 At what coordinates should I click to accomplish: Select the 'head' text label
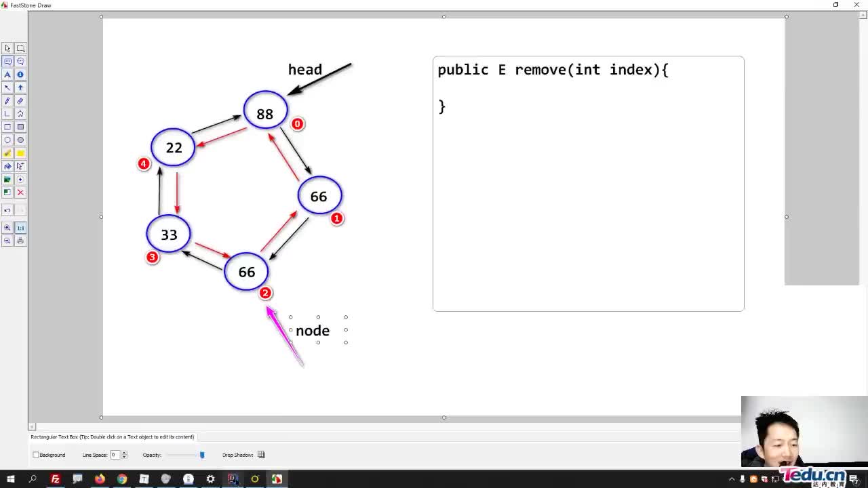(x=305, y=70)
